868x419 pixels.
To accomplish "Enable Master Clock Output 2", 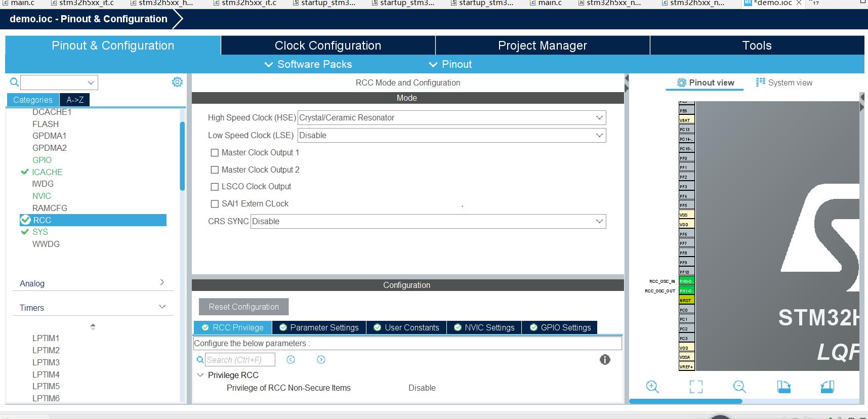I will coord(215,170).
